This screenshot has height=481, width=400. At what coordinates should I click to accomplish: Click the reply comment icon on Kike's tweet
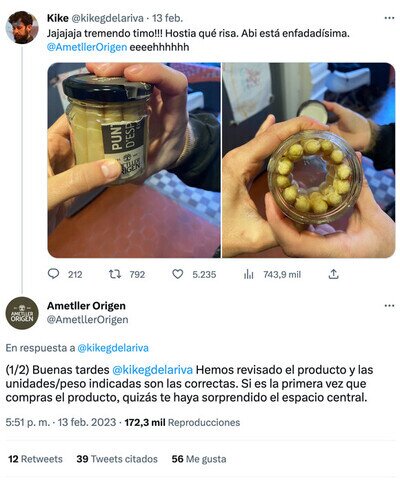[53, 274]
